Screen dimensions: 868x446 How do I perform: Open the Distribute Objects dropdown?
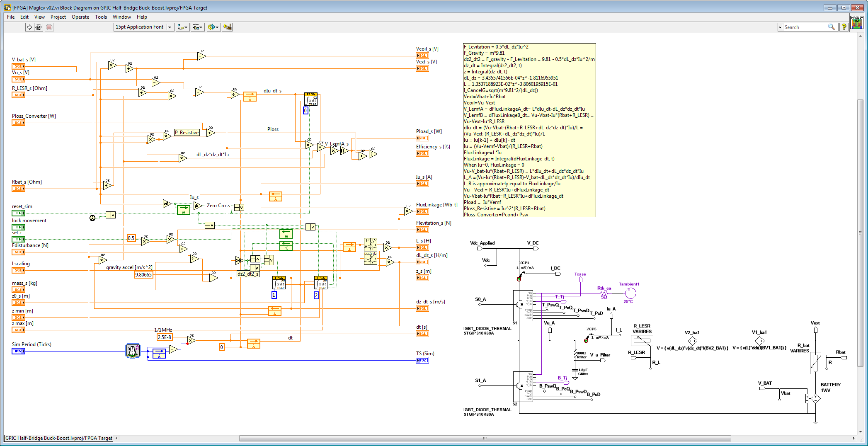coord(197,27)
